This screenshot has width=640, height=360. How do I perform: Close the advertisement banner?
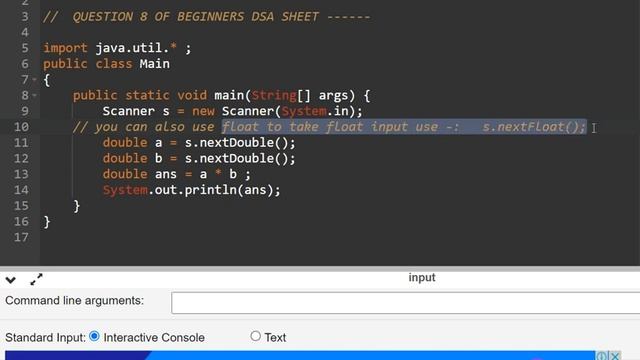615,356
